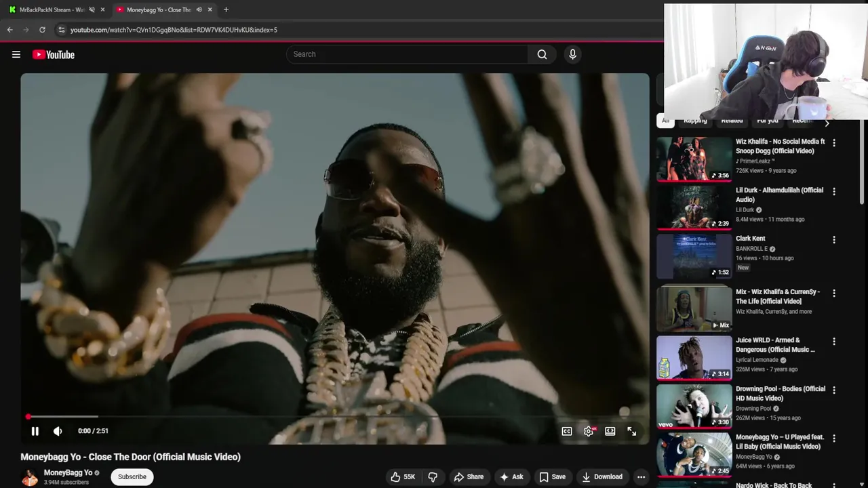Open Juice WRLD Armed & Dangerous thumbnail
This screenshot has width=868, height=488.
pyautogui.click(x=694, y=358)
